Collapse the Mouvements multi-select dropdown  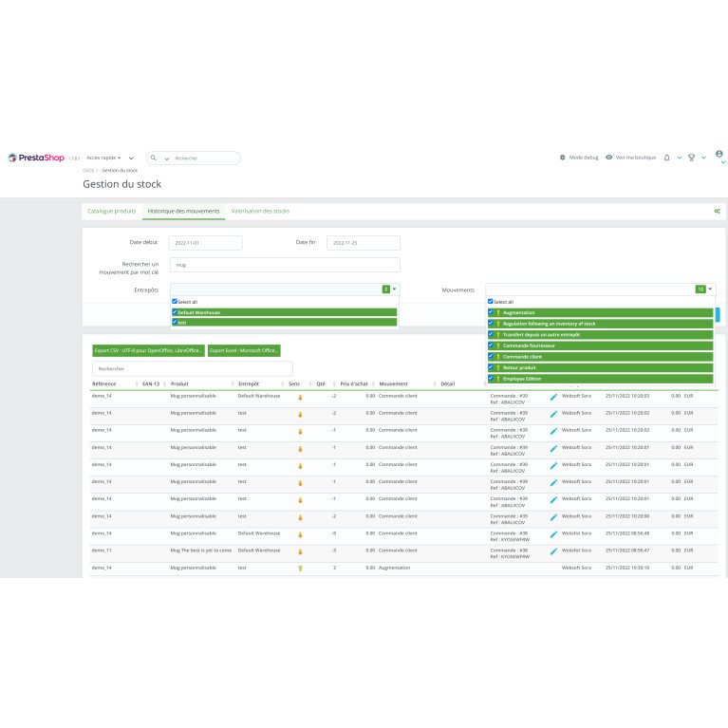click(x=712, y=289)
